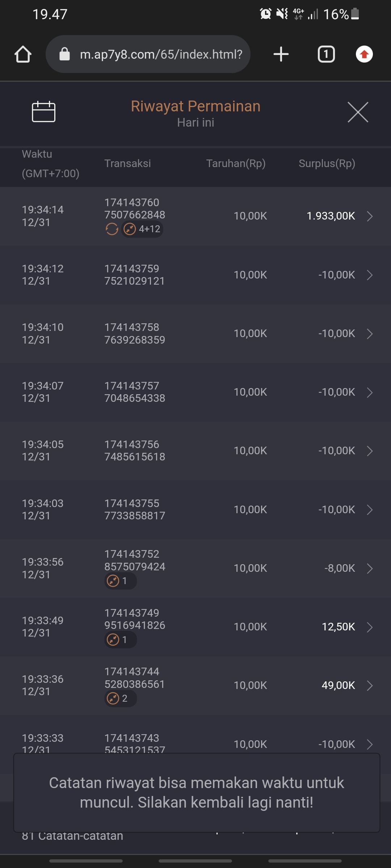Open the 19:33:49 12,50K transaction row
391x868 pixels.
click(x=195, y=627)
